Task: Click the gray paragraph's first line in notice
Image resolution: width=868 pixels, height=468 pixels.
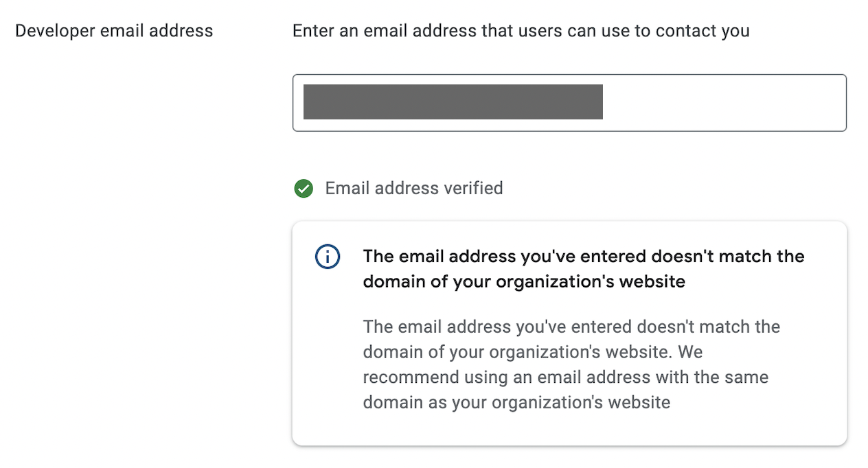Action: (571, 326)
